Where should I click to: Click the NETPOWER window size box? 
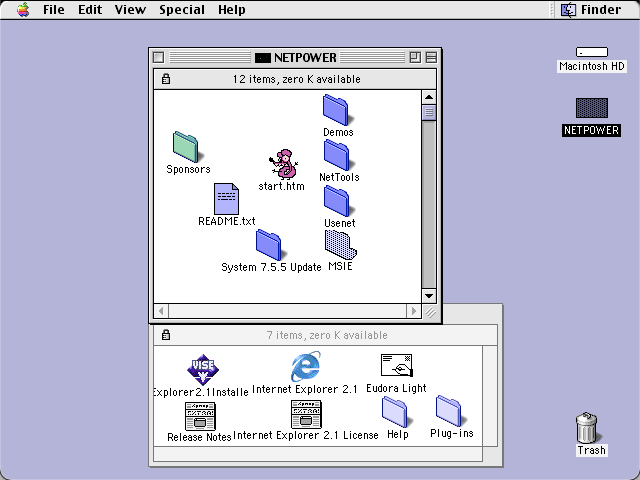click(429, 312)
